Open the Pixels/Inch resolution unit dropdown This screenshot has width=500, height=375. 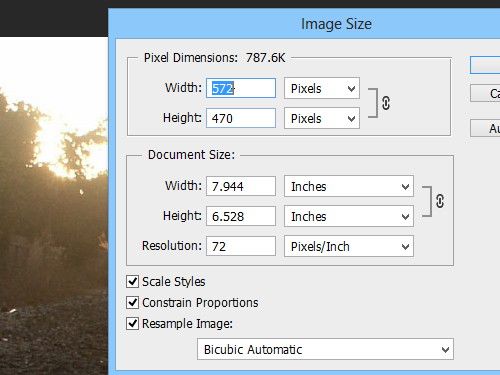349,246
